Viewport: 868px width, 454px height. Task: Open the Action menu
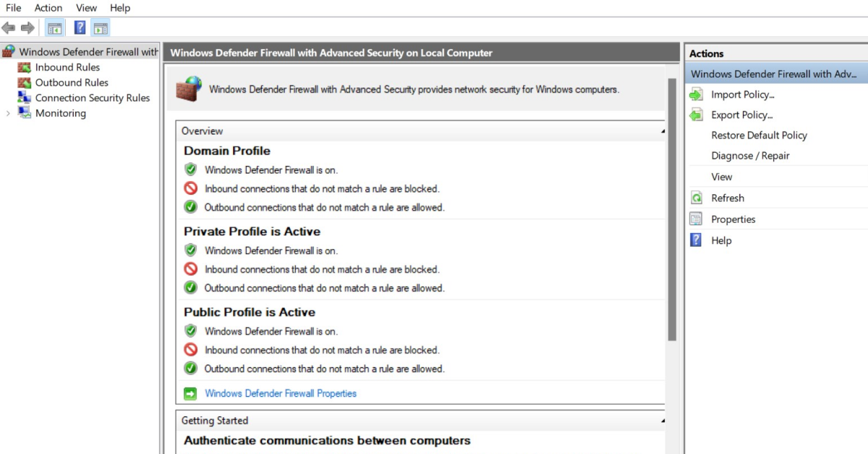pos(48,7)
